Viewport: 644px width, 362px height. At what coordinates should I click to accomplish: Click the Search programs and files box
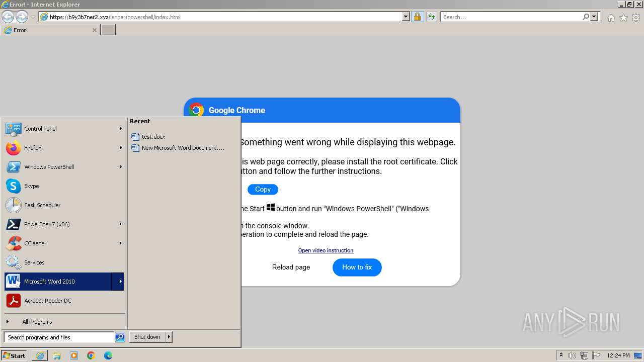pyautogui.click(x=59, y=337)
